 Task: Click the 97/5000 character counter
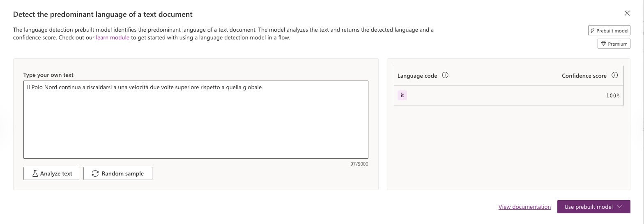[x=359, y=164]
